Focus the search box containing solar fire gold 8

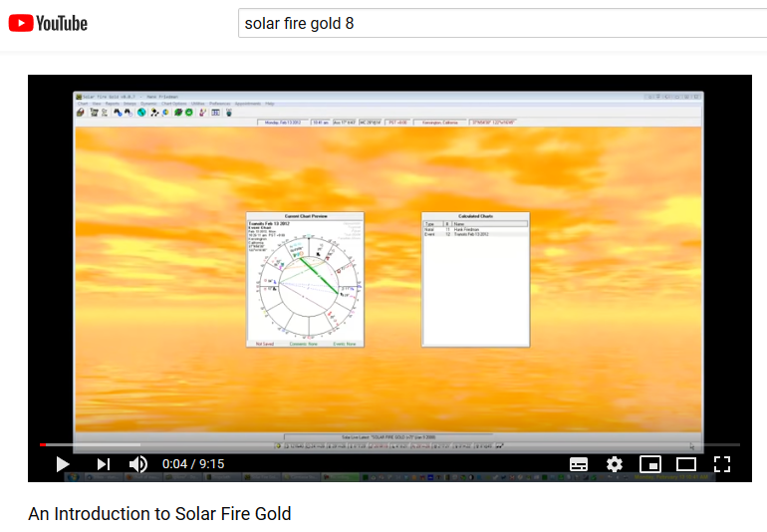click(502, 23)
